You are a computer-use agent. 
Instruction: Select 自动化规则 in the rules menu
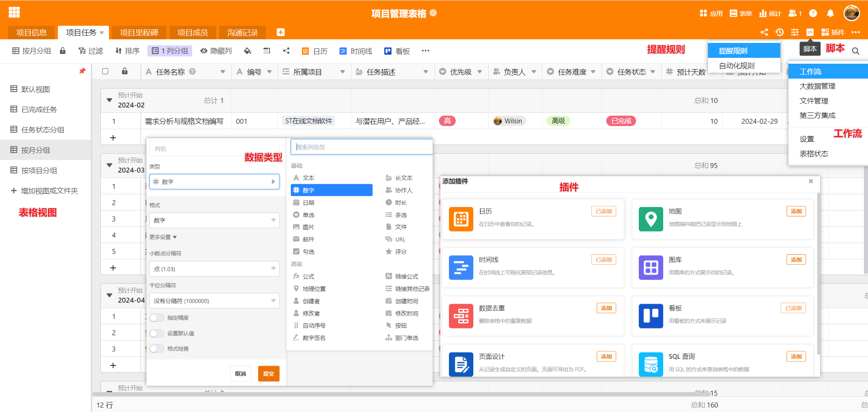pos(744,66)
